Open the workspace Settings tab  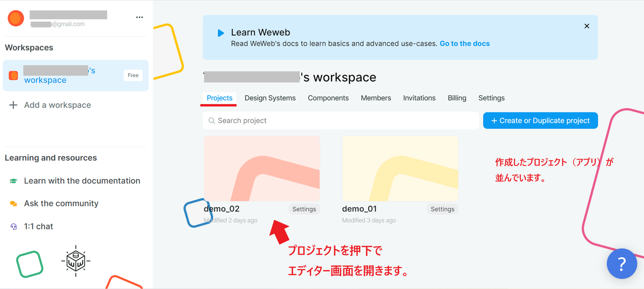[492, 98]
